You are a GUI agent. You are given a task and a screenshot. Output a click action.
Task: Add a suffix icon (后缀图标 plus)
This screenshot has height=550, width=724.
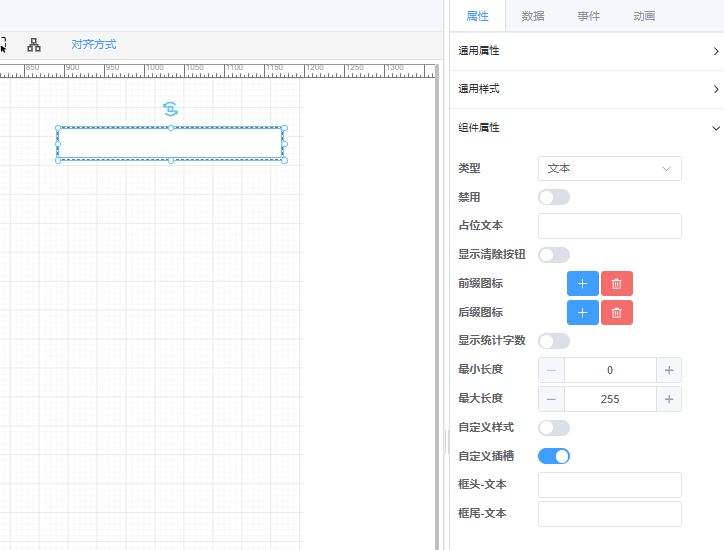(x=583, y=313)
